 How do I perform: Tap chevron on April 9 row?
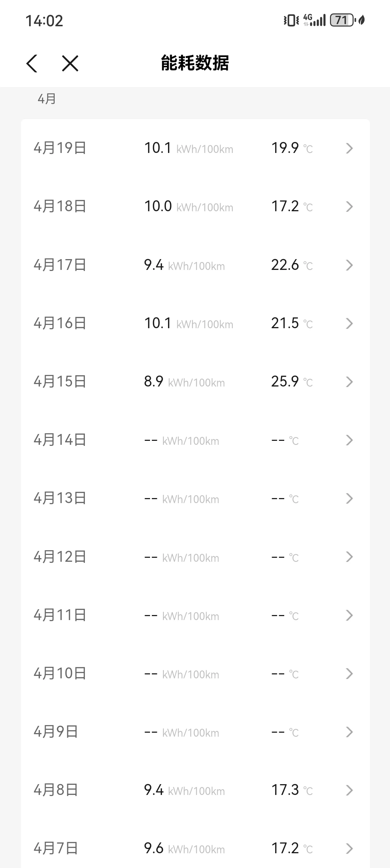coord(349,732)
